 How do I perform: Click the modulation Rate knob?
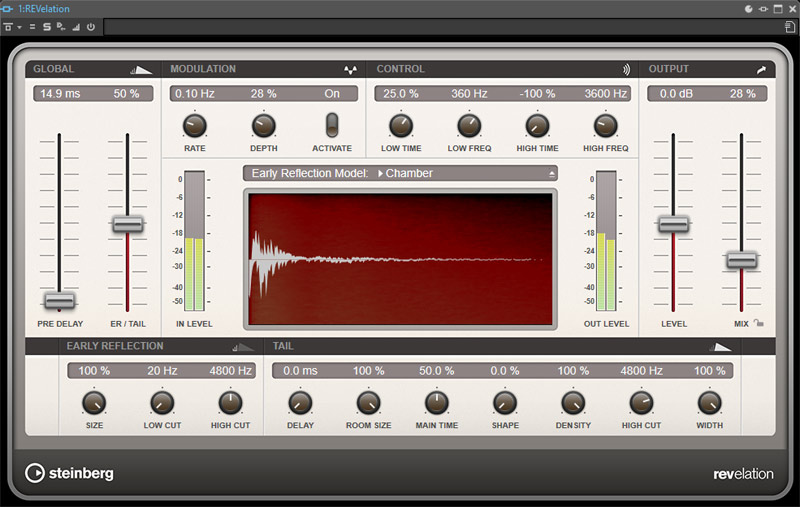tap(194, 125)
